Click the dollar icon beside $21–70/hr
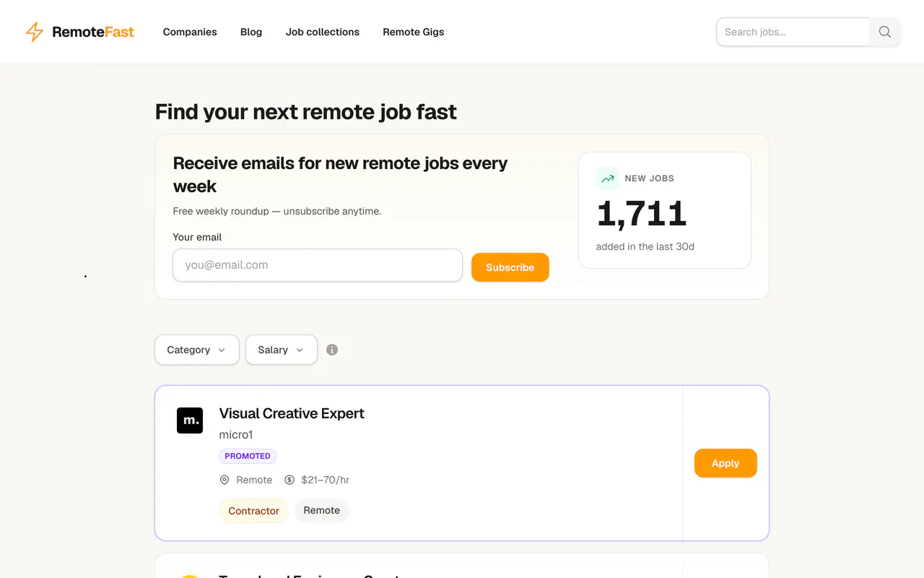 click(289, 480)
